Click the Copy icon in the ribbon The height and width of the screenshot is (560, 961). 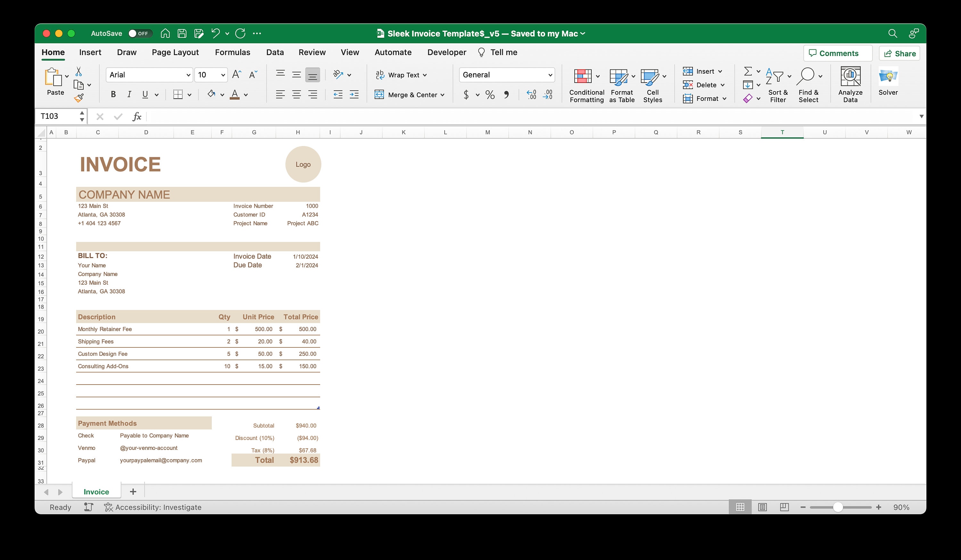click(78, 85)
